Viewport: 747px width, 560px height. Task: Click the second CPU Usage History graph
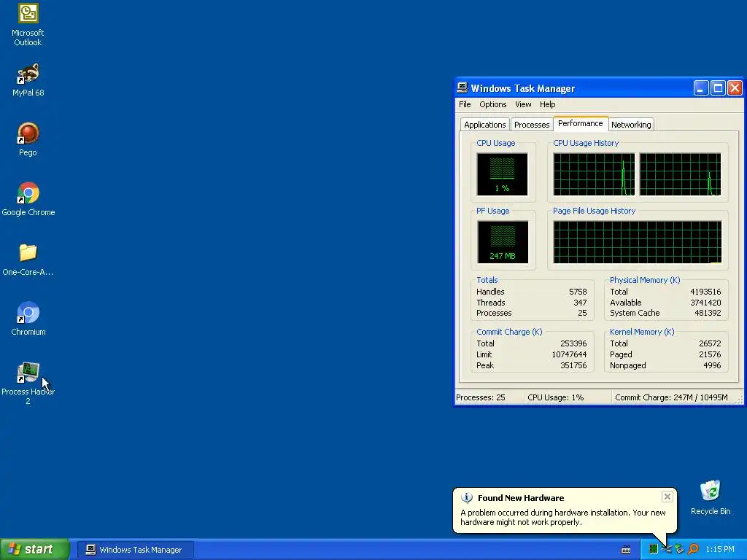coord(680,174)
